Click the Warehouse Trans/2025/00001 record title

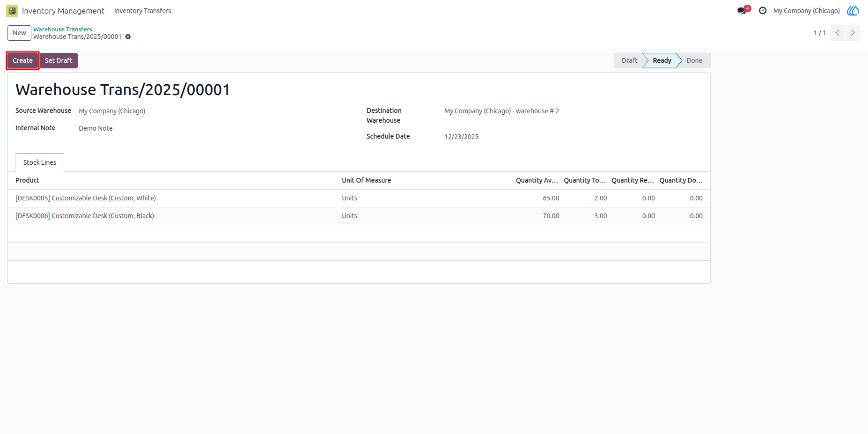pyautogui.click(x=123, y=89)
